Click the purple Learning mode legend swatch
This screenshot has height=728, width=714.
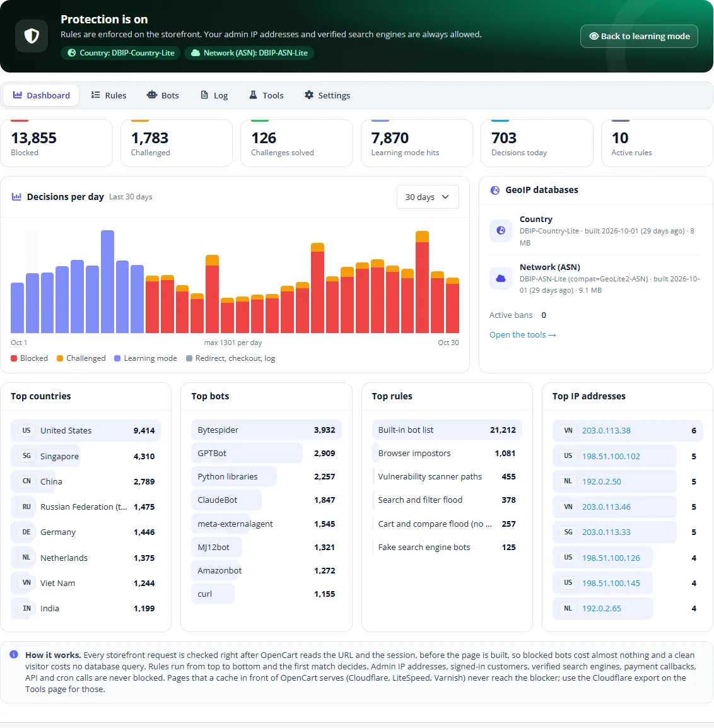[x=117, y=358]
